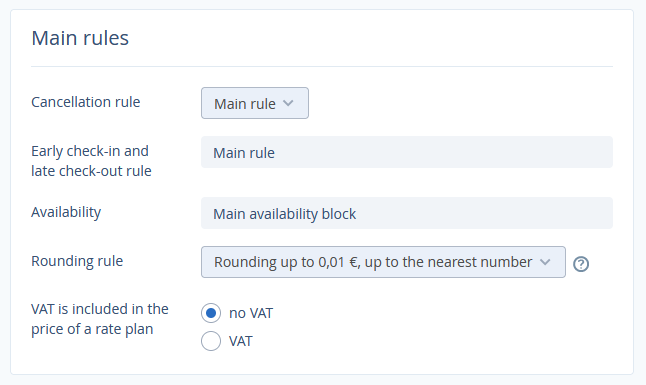Select the 'VAT' radio button

211,341
